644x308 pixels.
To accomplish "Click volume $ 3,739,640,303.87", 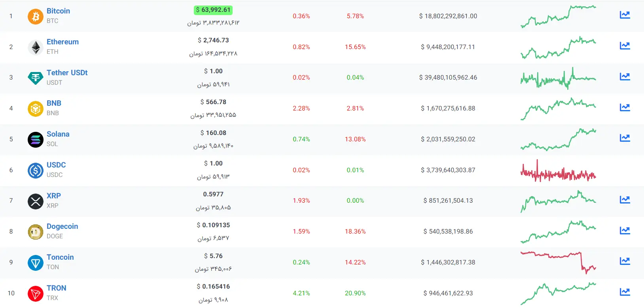I will [448, 170].
